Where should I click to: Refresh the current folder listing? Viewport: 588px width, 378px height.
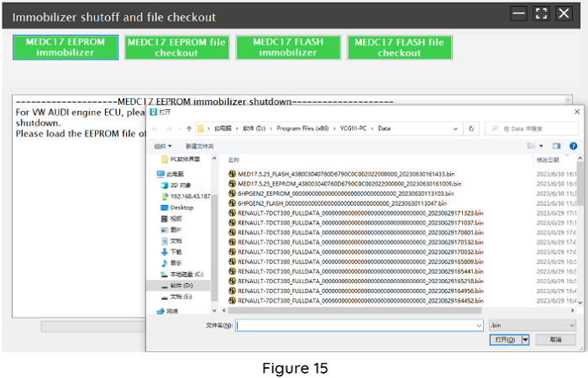click(472, 129)
